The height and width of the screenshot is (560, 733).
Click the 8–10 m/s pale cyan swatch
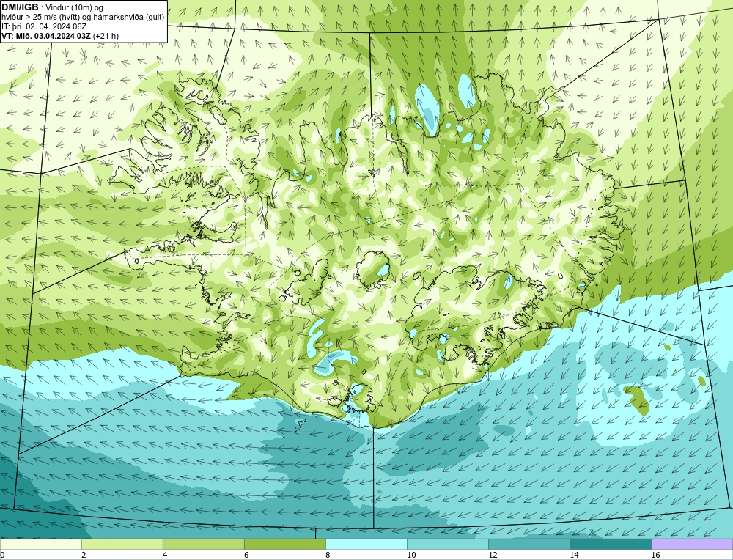[x=366, y=544]
